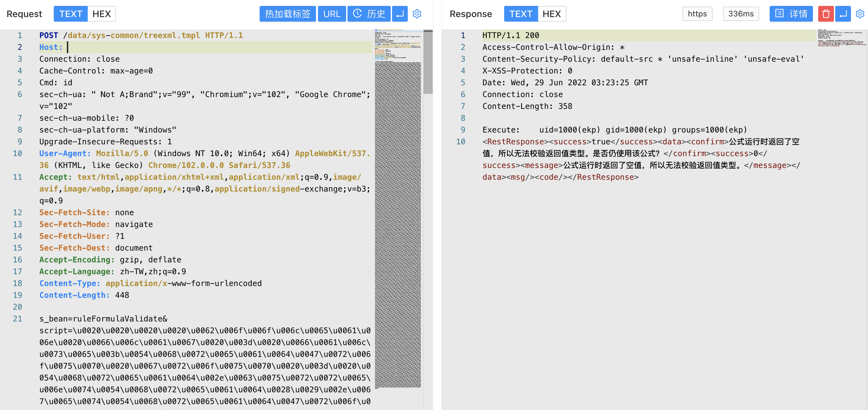The image size is (868, 410).
Task: Open Request panel settings gear
Action: point(417,14)
